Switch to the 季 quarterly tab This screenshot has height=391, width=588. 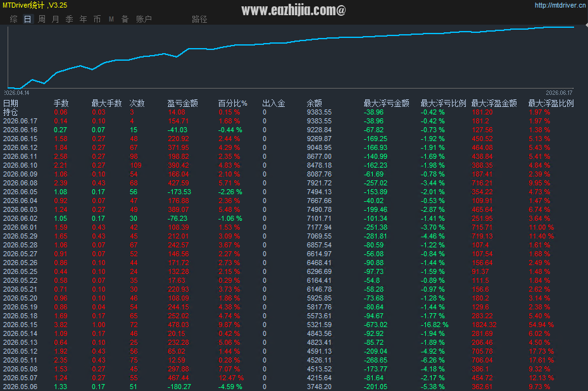[x=70, y=19]
